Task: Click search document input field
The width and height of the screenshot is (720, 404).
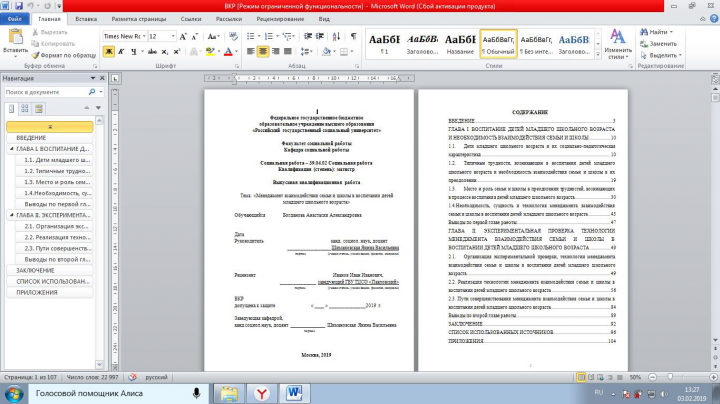Action: click(x=46, y=92)
